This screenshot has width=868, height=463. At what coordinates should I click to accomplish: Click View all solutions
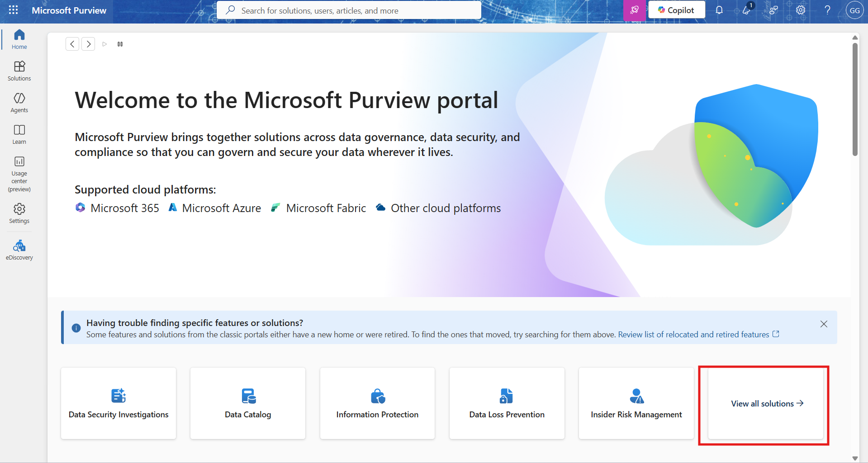[x=767, y=403]
